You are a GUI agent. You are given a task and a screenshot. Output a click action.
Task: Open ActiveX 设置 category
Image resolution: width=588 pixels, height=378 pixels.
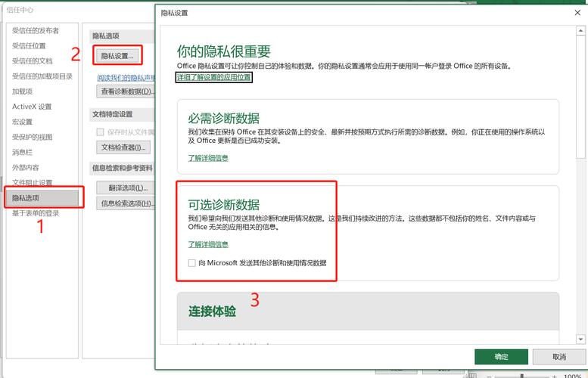32,107
